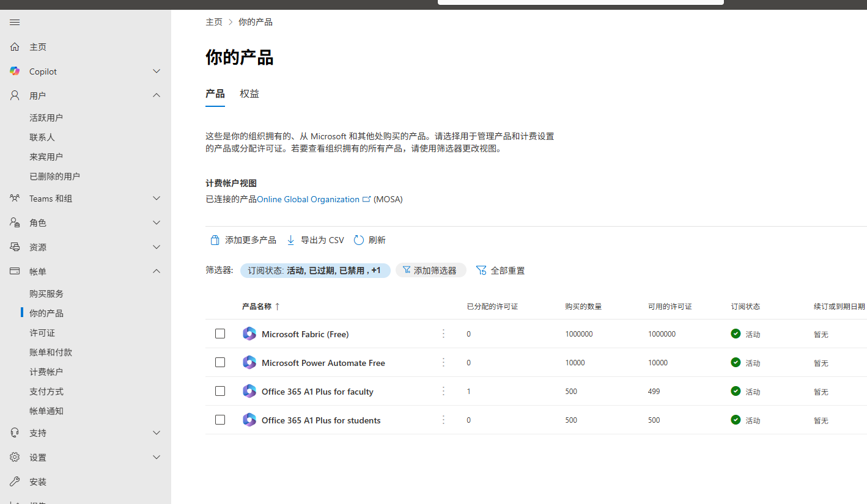Image resolution: width=867 pixels, height=504 pixels.
Task: Click the A1 Plus for students product icon
Action: click(x=249, y=420)
